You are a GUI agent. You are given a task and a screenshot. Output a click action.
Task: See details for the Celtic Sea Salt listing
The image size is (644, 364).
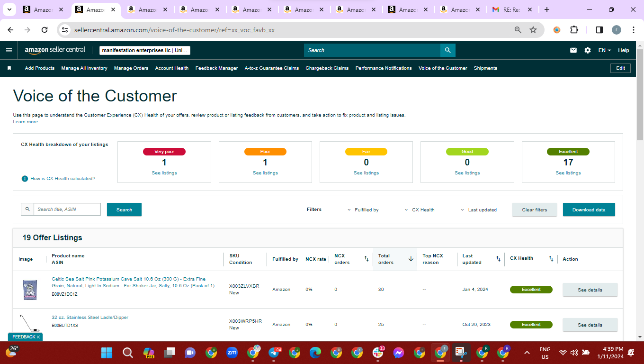[590, 290]
